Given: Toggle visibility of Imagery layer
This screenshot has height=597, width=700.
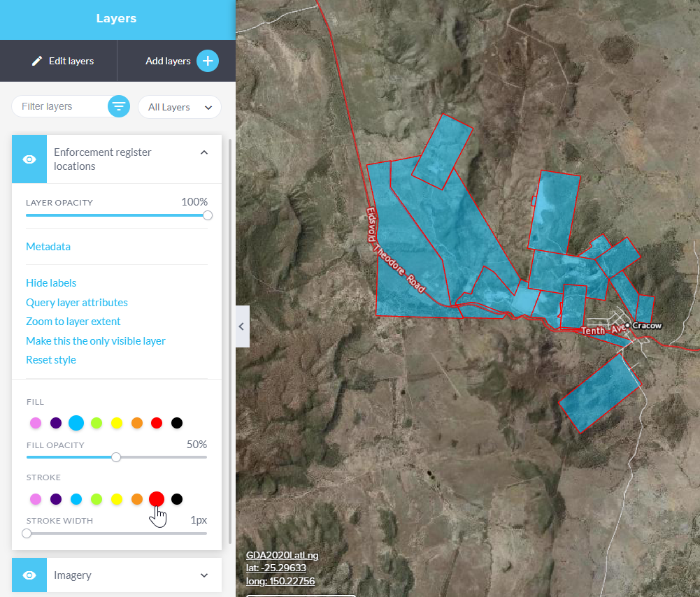Looking at the screenshot, I should point(29,575).
